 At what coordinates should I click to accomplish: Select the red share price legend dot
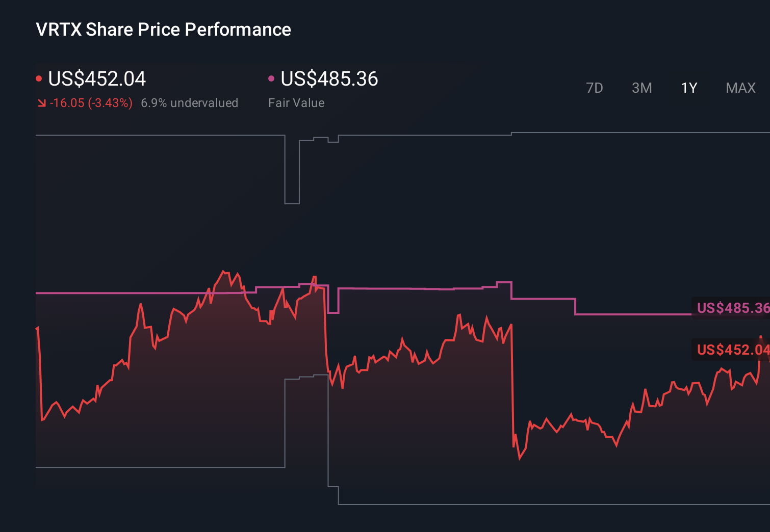coord(39,77)
